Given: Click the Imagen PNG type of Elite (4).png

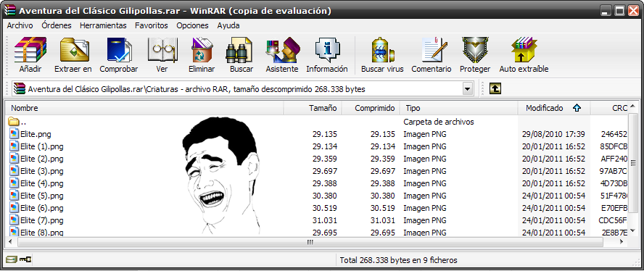Looking at the screenshot, I should [425, 183].
